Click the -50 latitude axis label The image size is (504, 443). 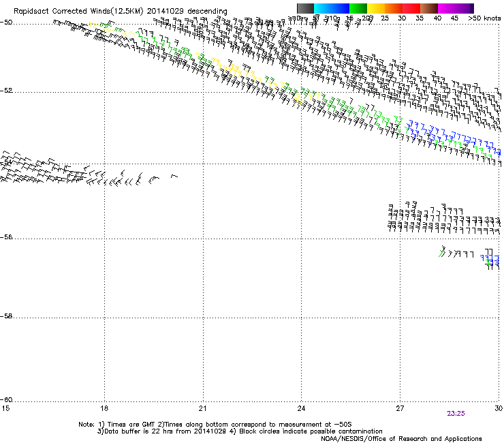tap(6, 22)
